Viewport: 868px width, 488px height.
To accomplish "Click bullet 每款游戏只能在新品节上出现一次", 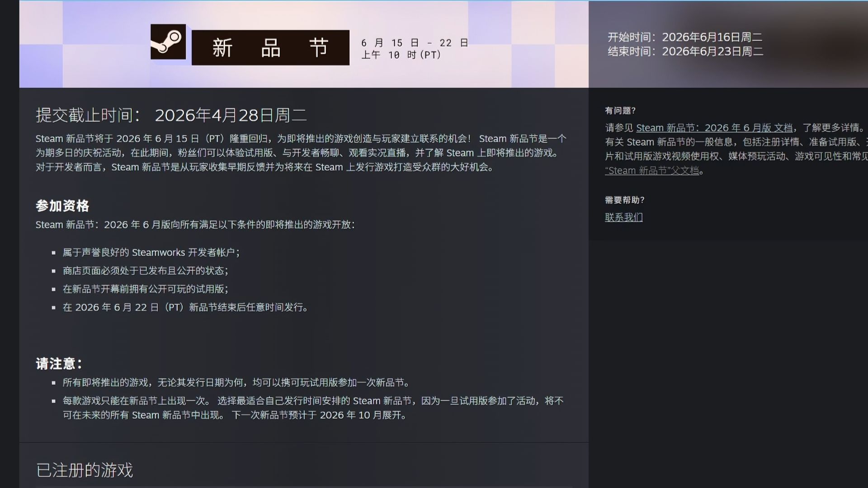I will click(x=313, y=408).
